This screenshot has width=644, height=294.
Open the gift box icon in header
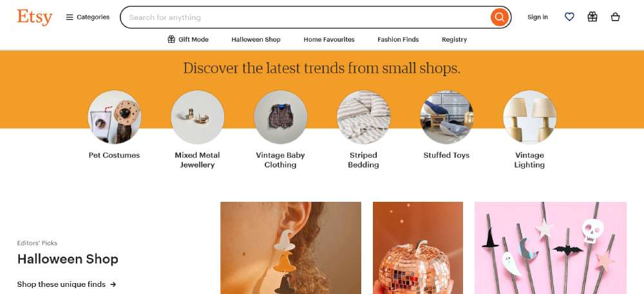tap(592, 17)
